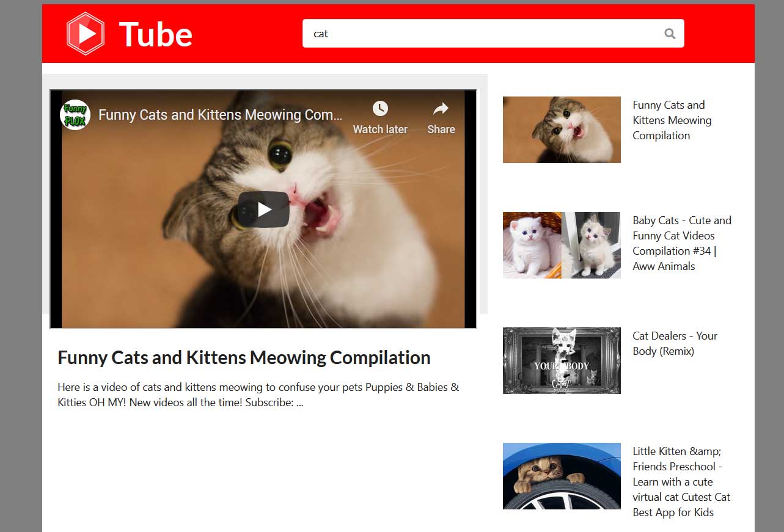Image resolution: width=784 pixels, height=532 pixels.
Task: Click the Watch later clock icon
Action: coord(380,109)
